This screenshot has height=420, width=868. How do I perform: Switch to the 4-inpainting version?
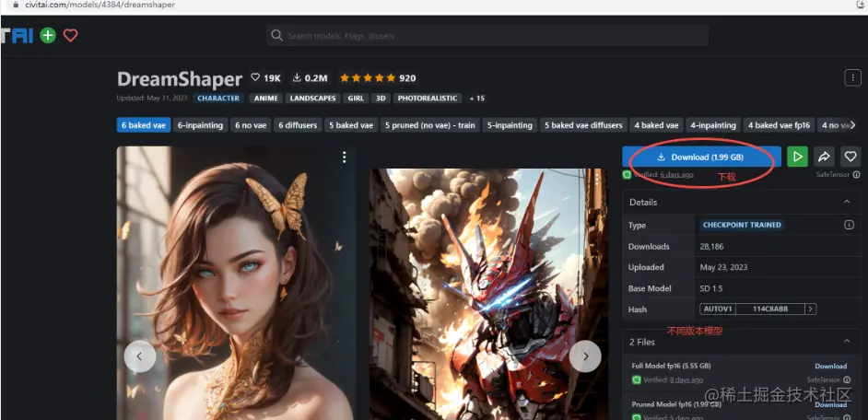(x=713, y=125)
